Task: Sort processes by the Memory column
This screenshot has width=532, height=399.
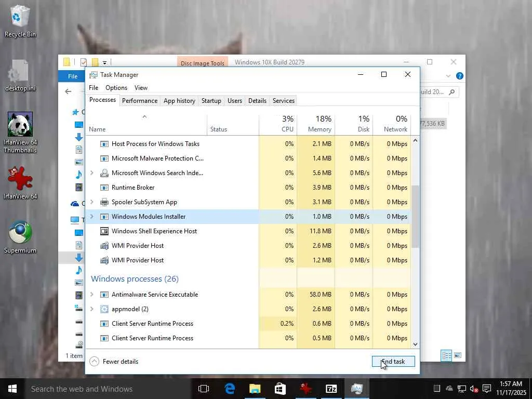Action: (316, 124)
